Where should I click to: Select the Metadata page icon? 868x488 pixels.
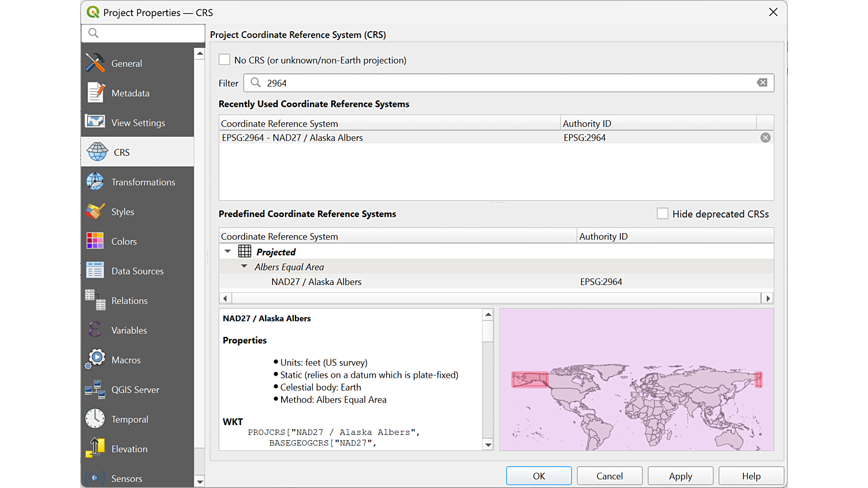click(x=95, y=93)
